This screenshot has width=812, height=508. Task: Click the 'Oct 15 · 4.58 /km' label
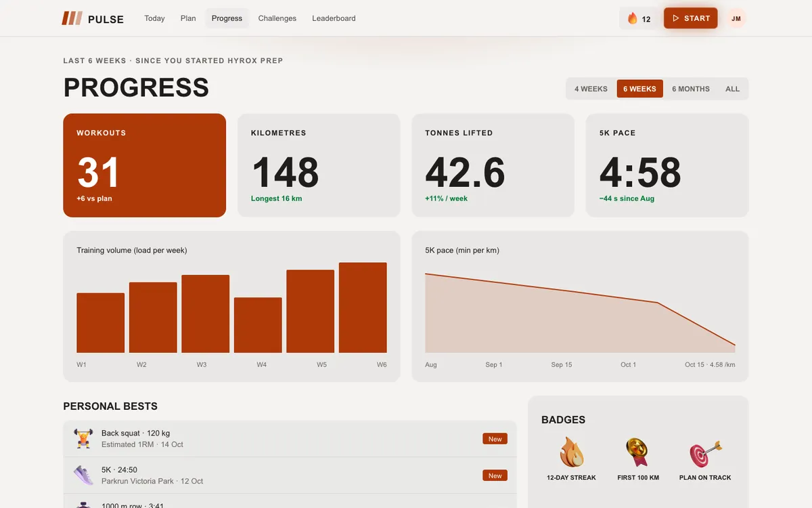click(x=710, y=364)
